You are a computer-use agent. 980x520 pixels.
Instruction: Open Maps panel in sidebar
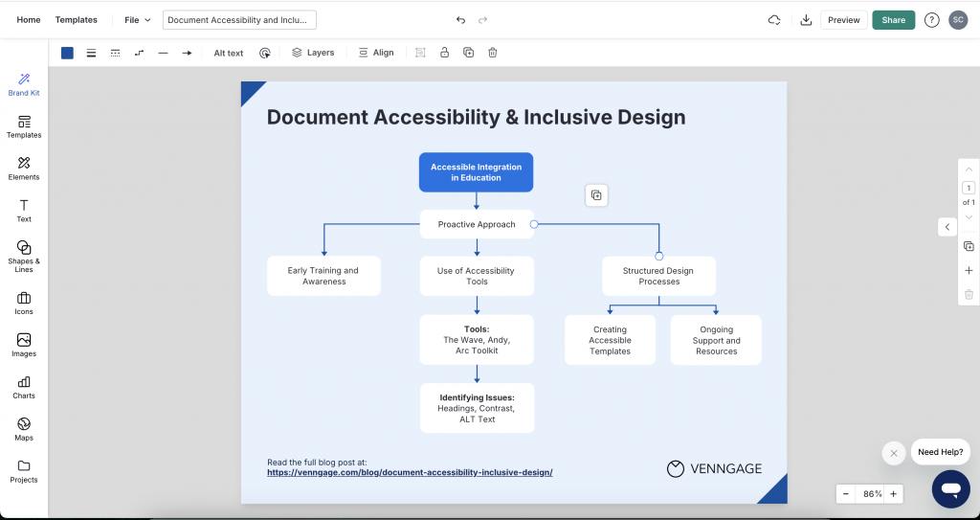[x=24, y=429]
